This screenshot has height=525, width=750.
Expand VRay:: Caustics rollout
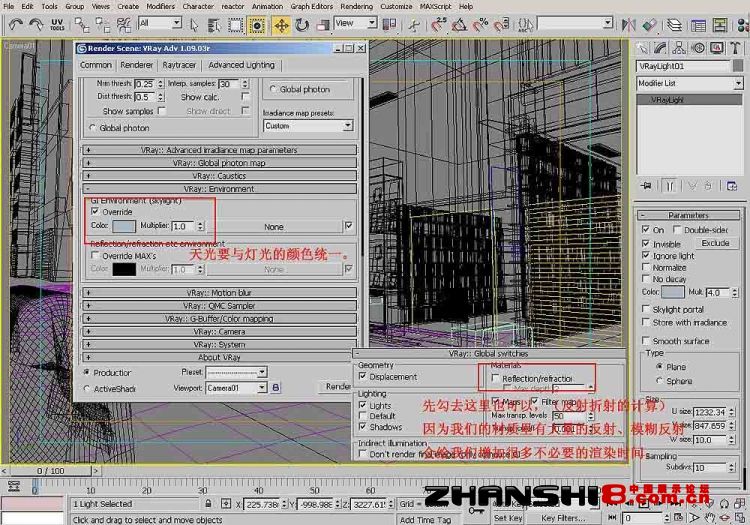[220, 175]
